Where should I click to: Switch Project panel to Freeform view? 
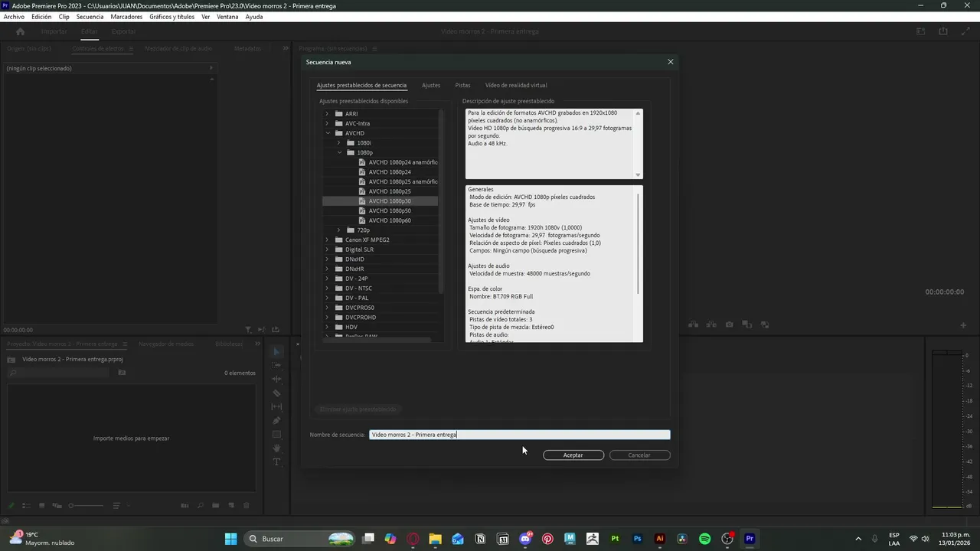(57, 505)
